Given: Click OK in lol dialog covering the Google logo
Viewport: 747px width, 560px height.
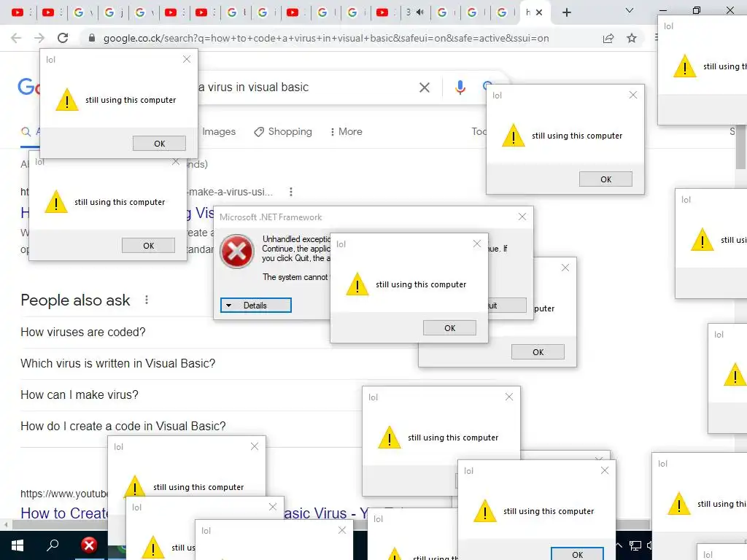Looking at the screenshot, I should [159, 144].
